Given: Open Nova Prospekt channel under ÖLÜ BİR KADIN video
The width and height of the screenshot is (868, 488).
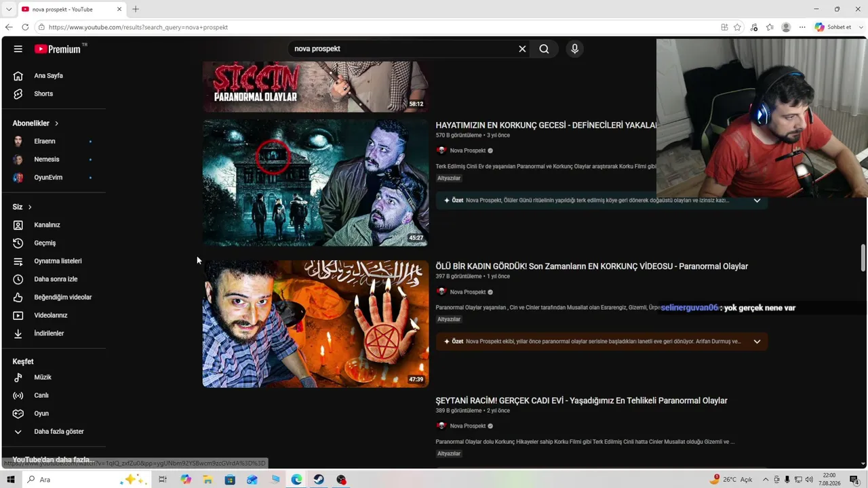Looking at the screenshot, I should 468,292.
